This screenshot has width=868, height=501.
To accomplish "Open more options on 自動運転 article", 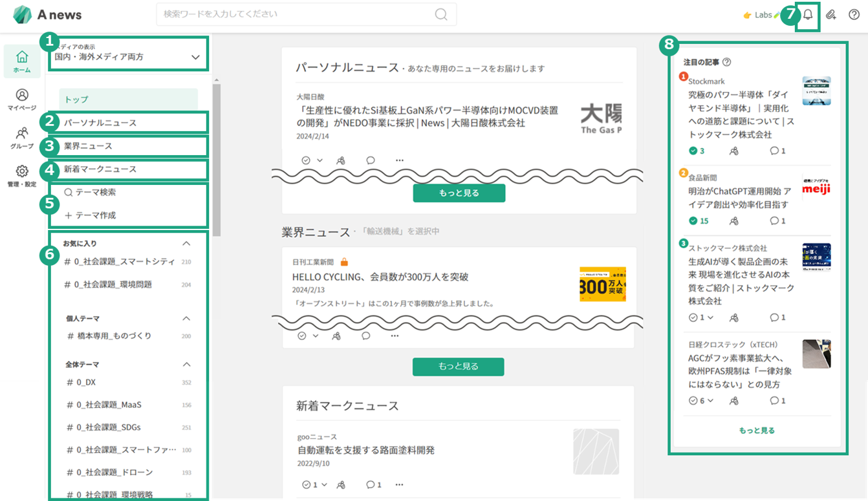I will (x=400, y=484).
